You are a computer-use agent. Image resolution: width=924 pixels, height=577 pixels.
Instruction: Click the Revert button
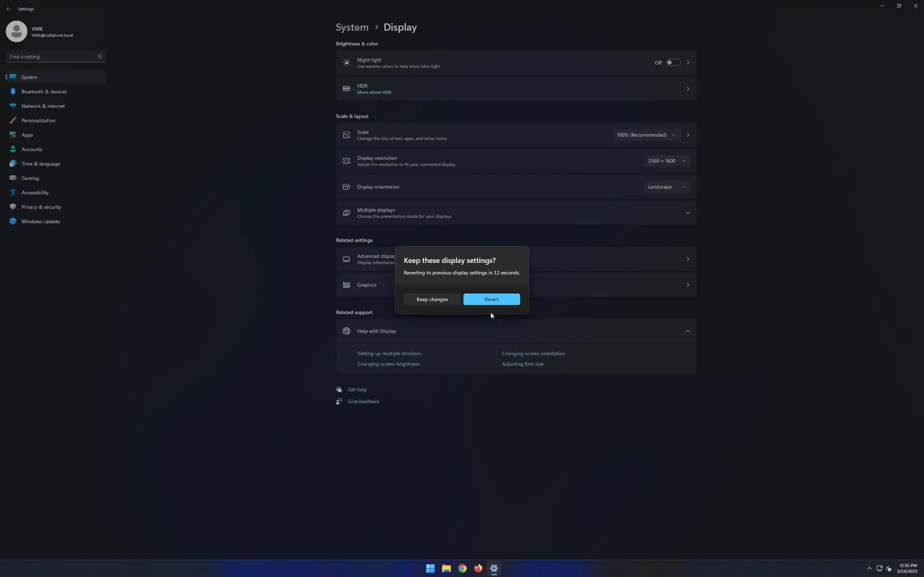pyautogui.click(x=491, y=300)
